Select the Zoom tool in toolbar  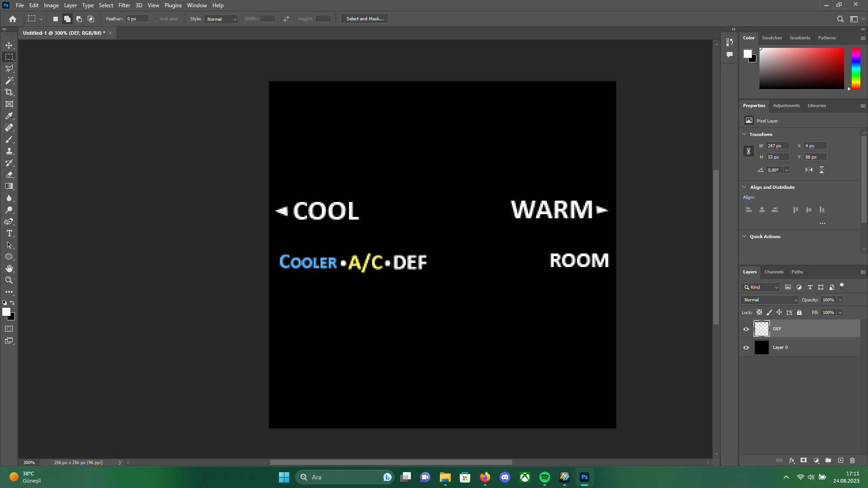point(9,280)
